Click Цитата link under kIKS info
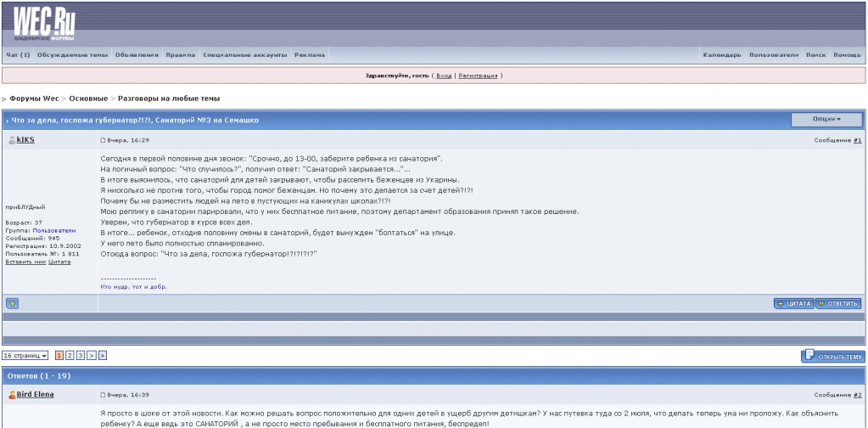868x428 pixels. (x=59, y=262)
